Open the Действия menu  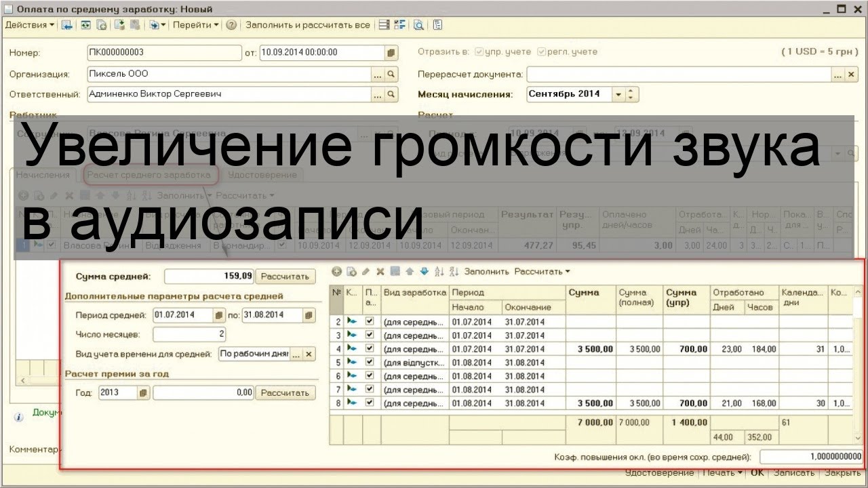30,25
